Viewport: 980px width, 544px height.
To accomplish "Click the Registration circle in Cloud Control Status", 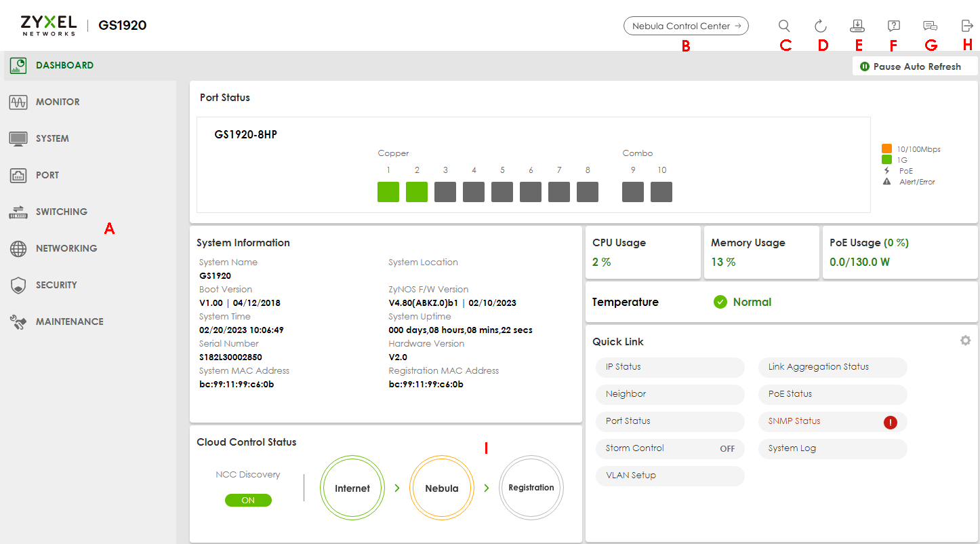I will [x=531, y=488].
